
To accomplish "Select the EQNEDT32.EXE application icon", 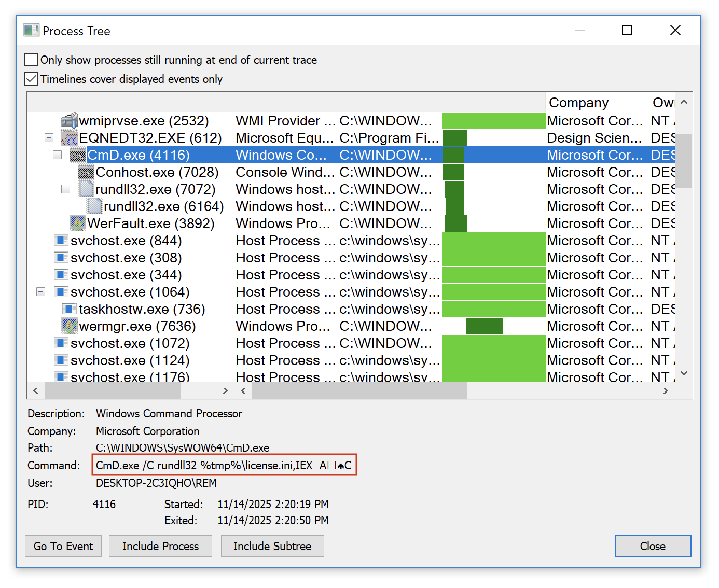I will [70, 137].
